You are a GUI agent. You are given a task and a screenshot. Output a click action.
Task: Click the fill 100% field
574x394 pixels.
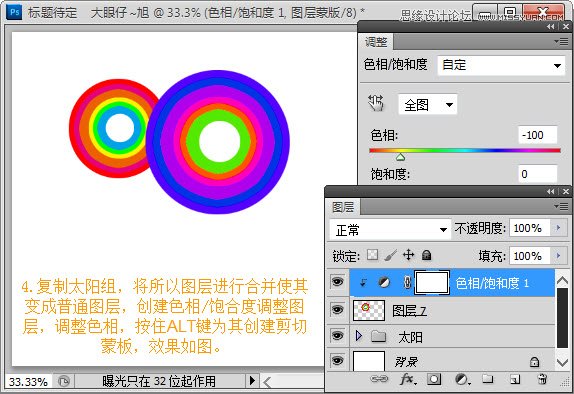(x=530, y=256)
